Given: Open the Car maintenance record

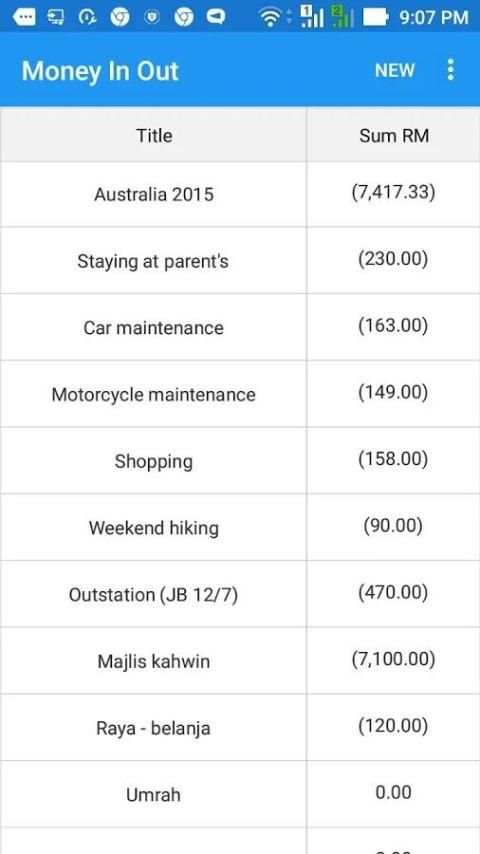Looking at the screenshot, I should [x=240, y=327].
